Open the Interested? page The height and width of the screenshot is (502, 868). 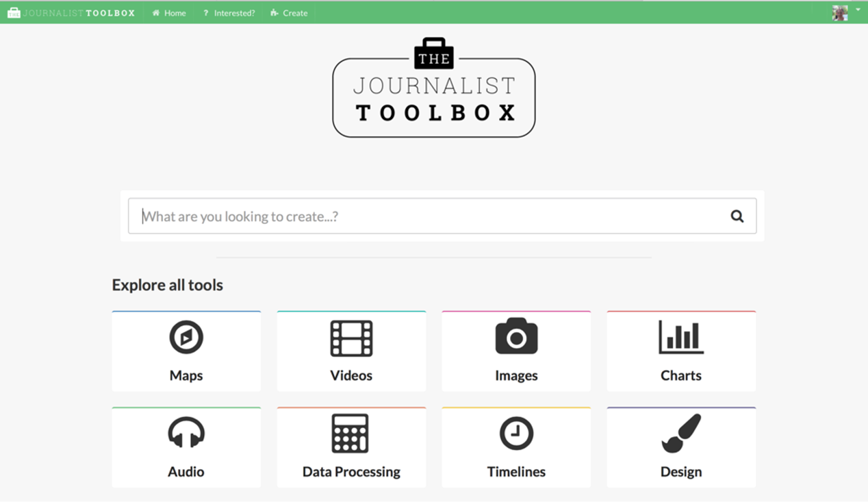pos(228,12)
